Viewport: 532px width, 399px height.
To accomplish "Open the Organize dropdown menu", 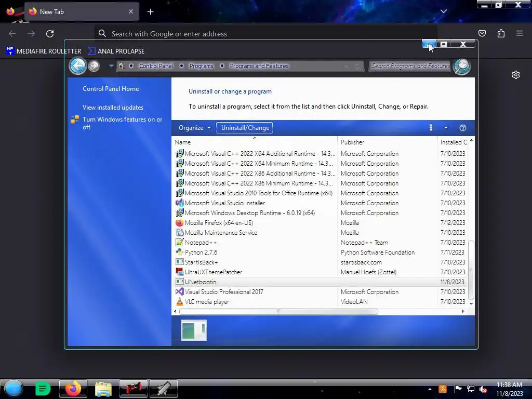I will 195,128.
